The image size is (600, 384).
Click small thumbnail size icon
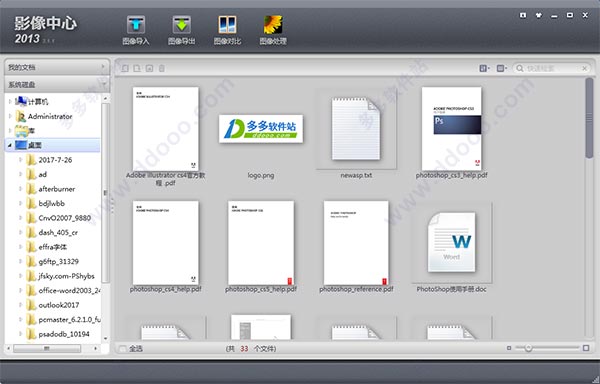509,348
